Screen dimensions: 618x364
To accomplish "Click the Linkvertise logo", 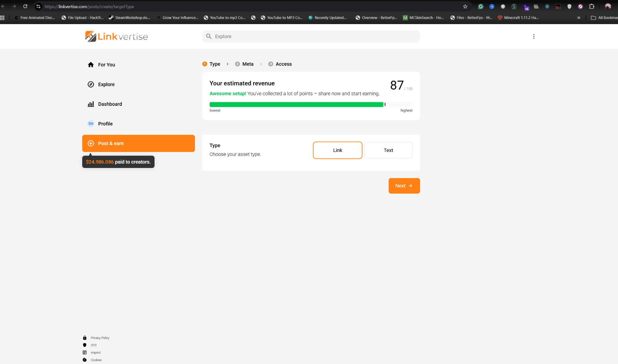I will [x=116, y=36].
